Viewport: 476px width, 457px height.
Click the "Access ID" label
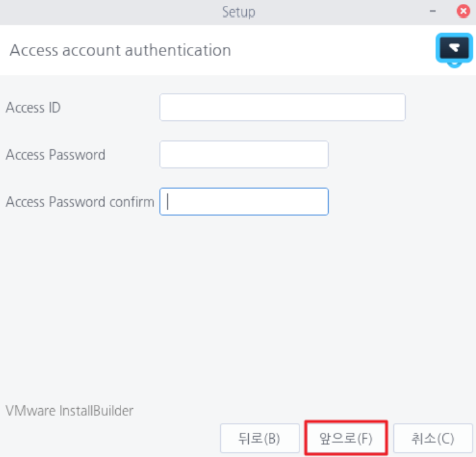(x=33, y=108)
